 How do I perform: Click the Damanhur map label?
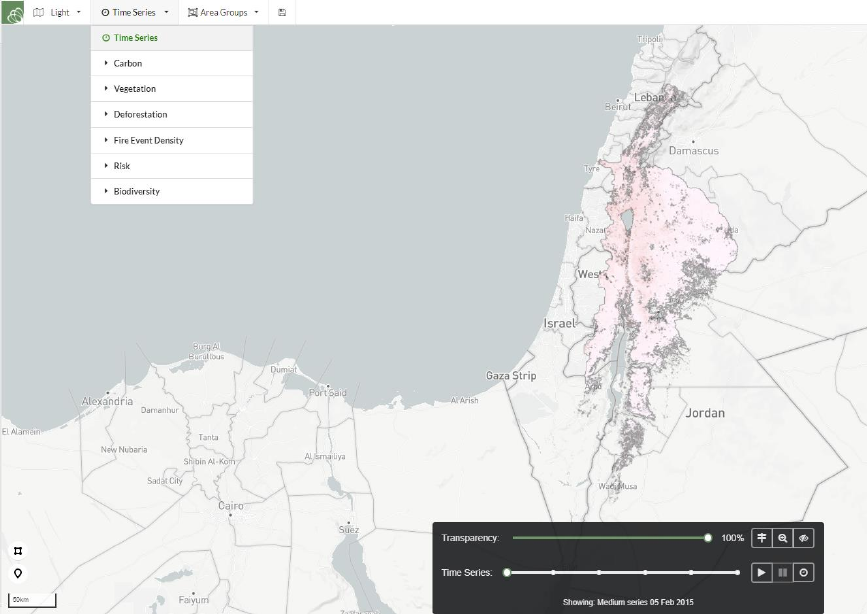159,410
